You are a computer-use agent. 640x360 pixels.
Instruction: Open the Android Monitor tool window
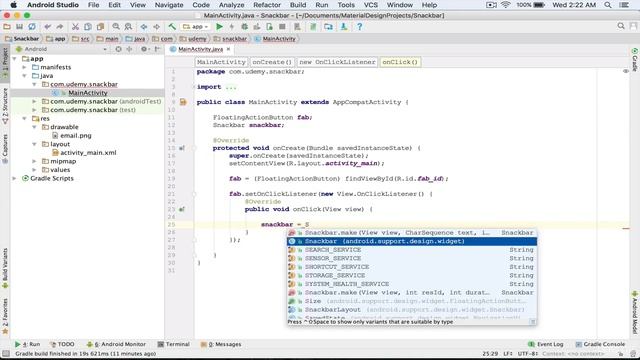[x=117, y=344]
